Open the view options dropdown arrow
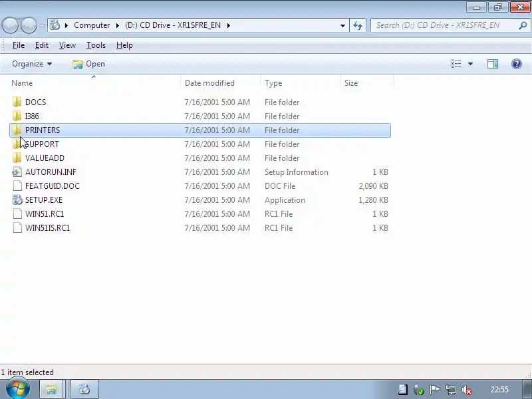Image resolution: width=532 pixels, height=399 pixels. tap(470, 64)
